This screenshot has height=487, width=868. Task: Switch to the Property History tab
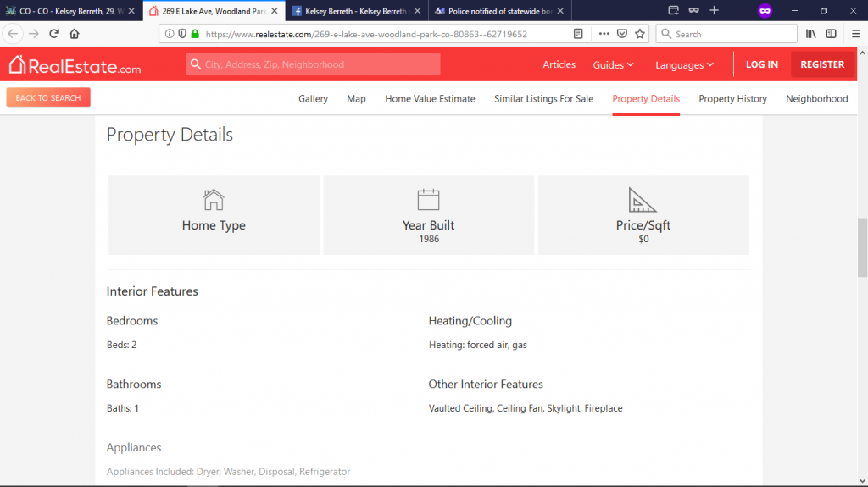click(x=732, y=99)
